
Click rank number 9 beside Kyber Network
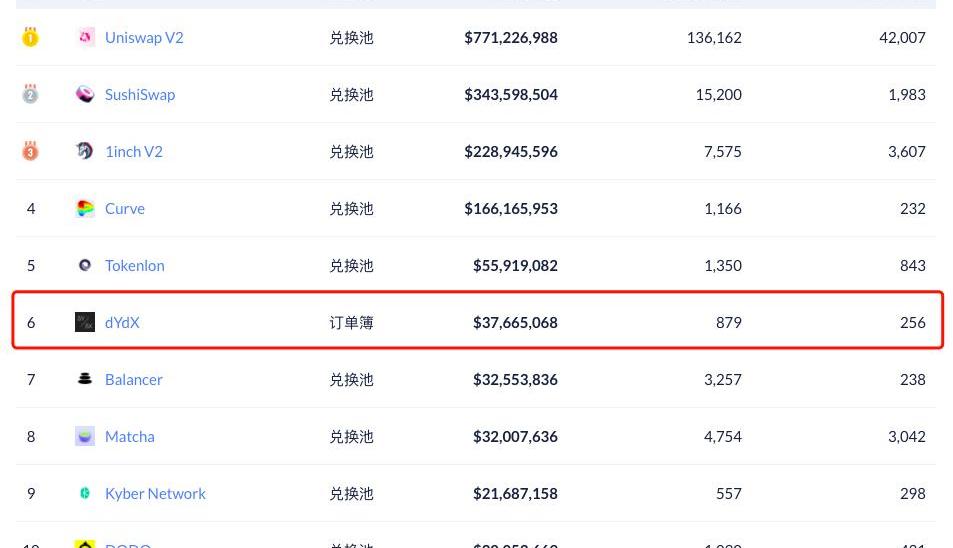coord(31,493)
